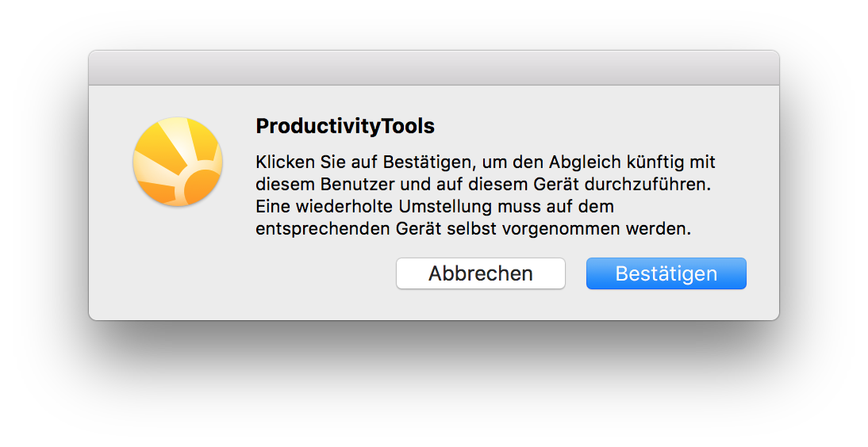868x447 pixels.
Task: Click the word 'werden' at the message end
Action: coord(659,228)
